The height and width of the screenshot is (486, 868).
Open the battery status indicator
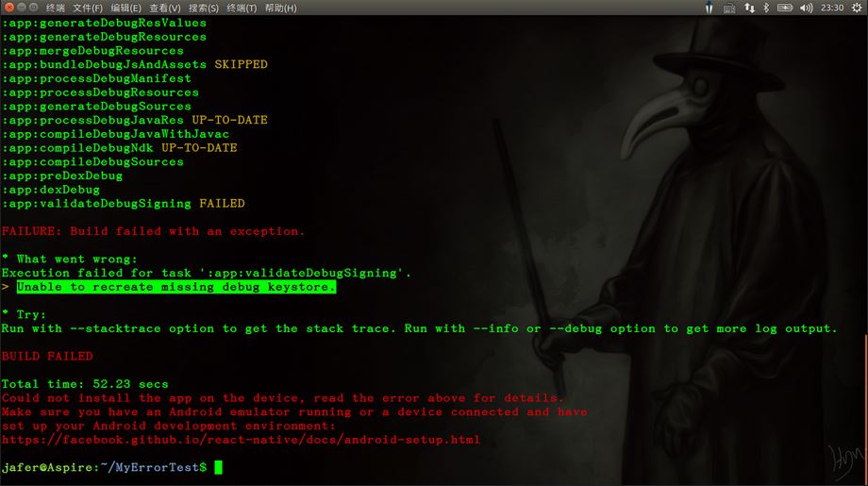(x=785, y=8)
